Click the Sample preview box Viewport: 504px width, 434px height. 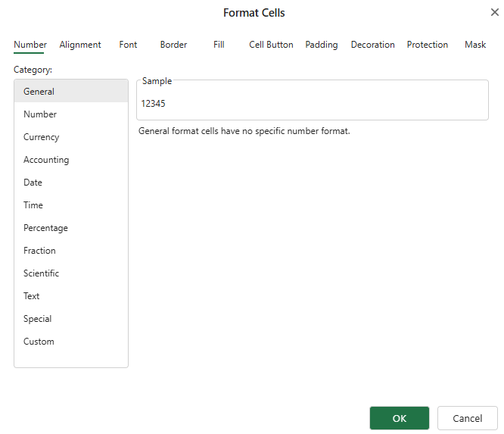312,103
